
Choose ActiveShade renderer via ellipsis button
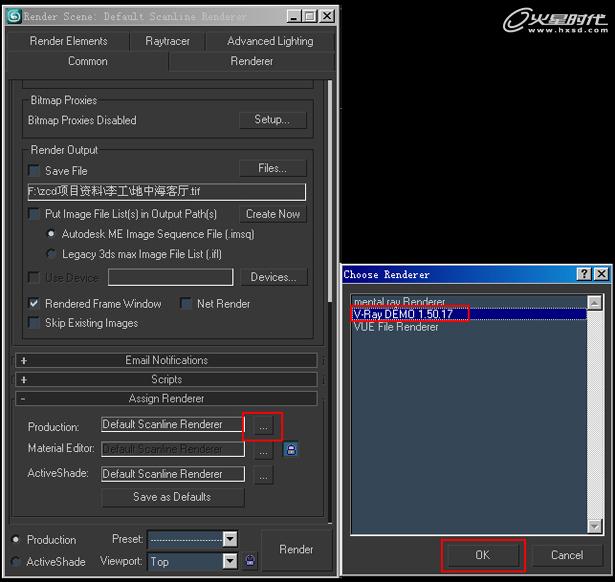click(264, 475)
